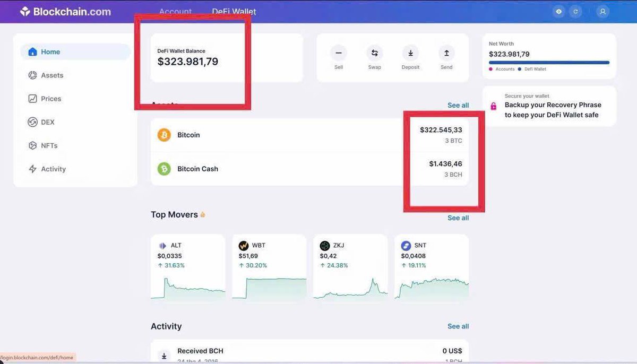Click the Accounts legend label
The height and width of the screenshot is (364, 637).
click(505, 69)
